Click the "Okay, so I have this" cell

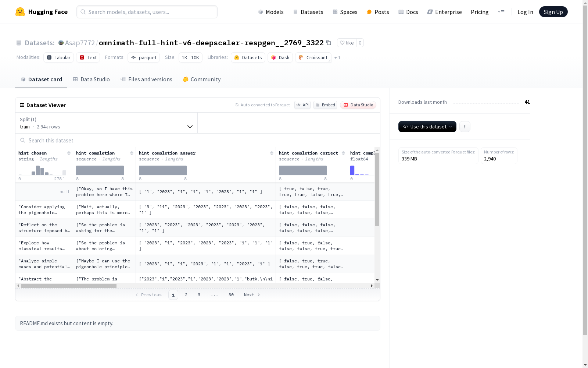point(104,192)
